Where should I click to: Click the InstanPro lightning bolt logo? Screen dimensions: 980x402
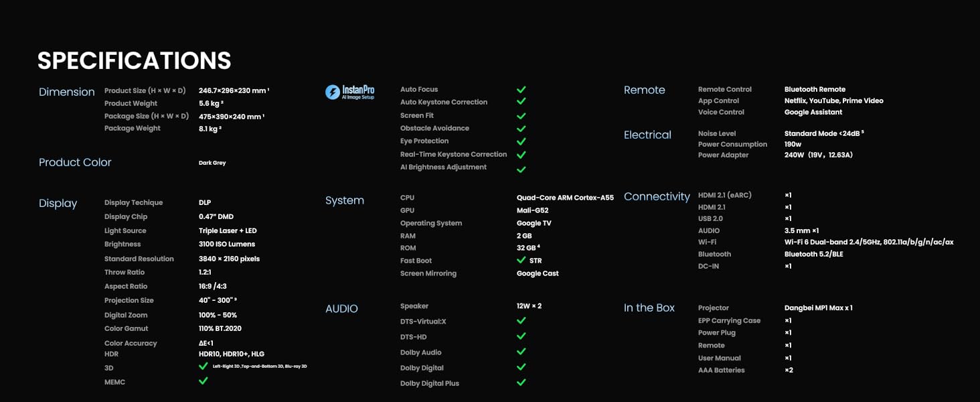[333, 92]
